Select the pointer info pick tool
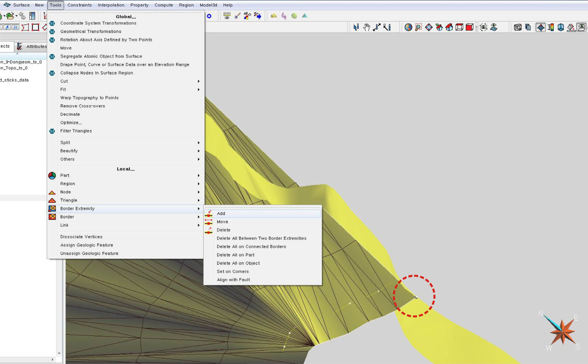 (x=356, y=27)
